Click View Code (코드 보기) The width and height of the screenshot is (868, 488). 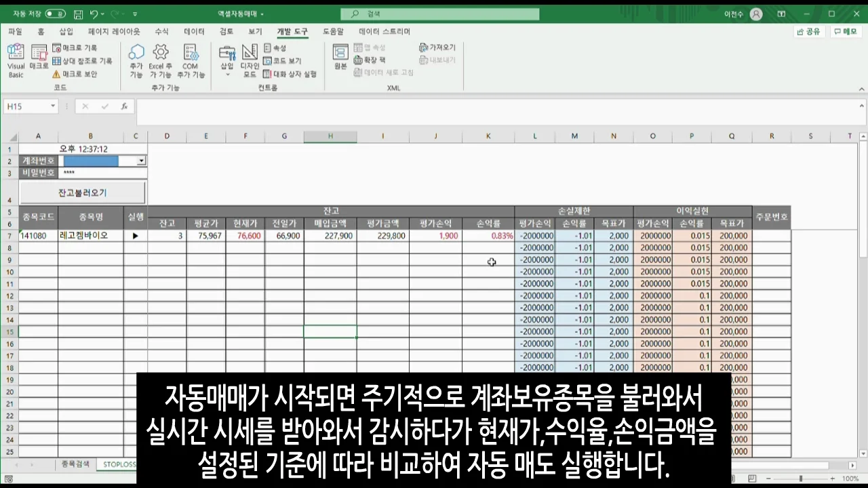283,61
